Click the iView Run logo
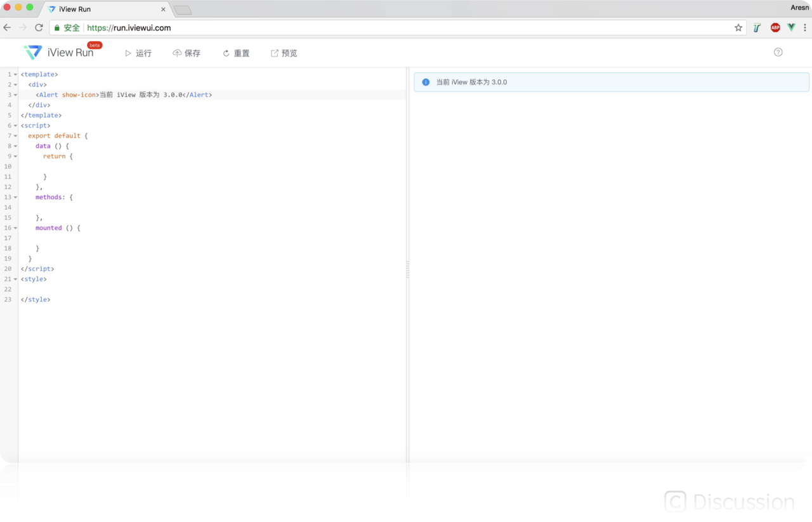 pos(58,53)
